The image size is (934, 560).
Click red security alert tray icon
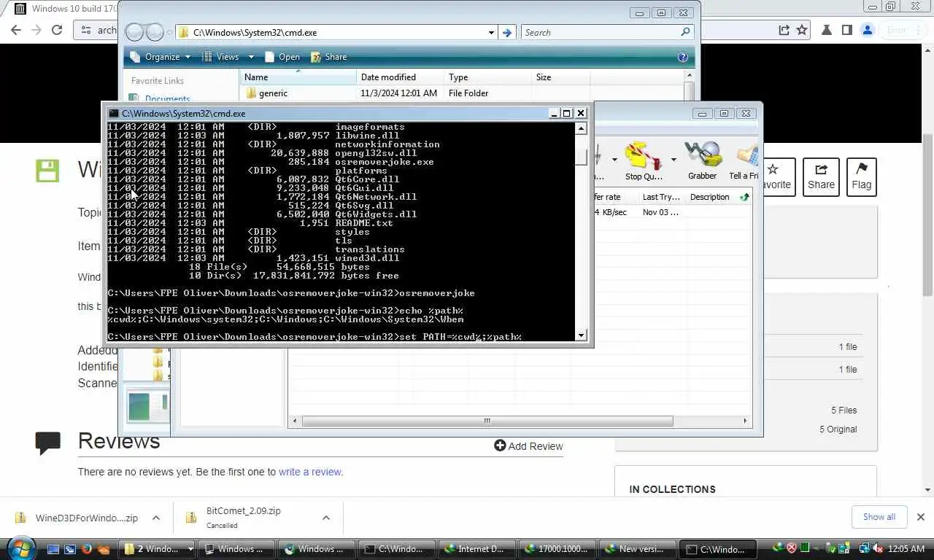click(791, 548)
